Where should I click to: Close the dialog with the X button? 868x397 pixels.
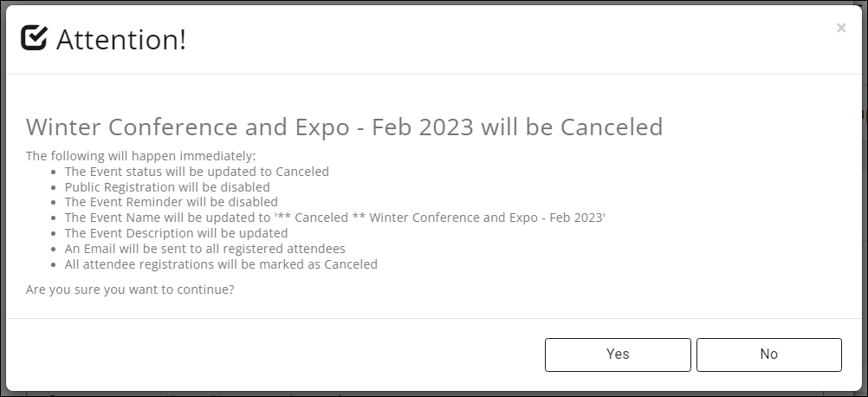(x=841, y=28)
